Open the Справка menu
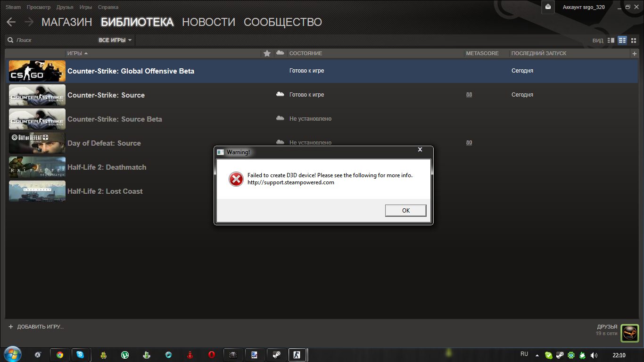 coord(108,7)
